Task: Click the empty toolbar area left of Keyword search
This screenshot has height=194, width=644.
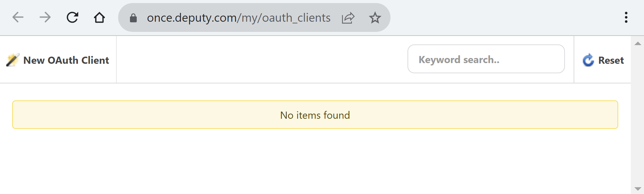Action: point(261,60)
